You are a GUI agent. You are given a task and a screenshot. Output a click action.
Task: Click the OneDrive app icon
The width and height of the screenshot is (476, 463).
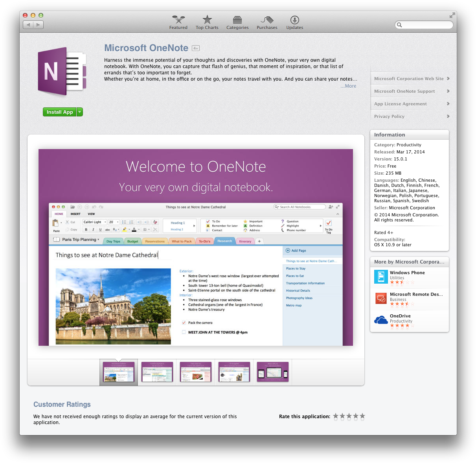pos(381,320)
